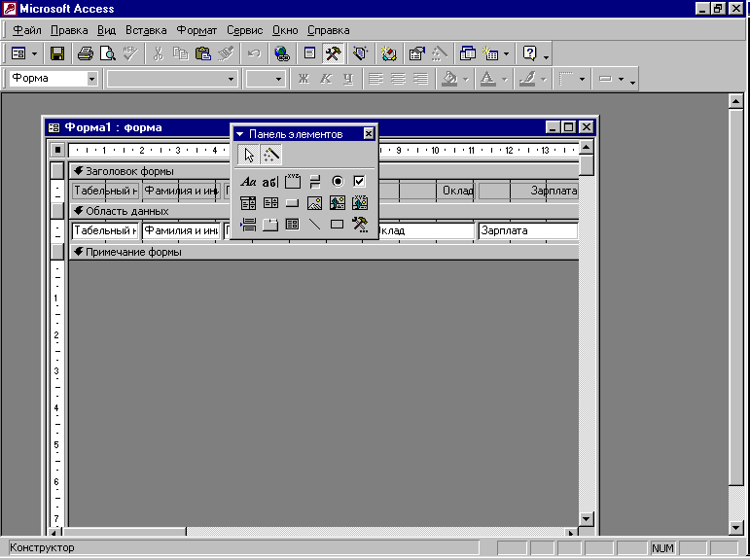The image size is (750, 560).
Task: Select the Label 'Aa' tool in toolbox
Action: click(x=248, y=182)
